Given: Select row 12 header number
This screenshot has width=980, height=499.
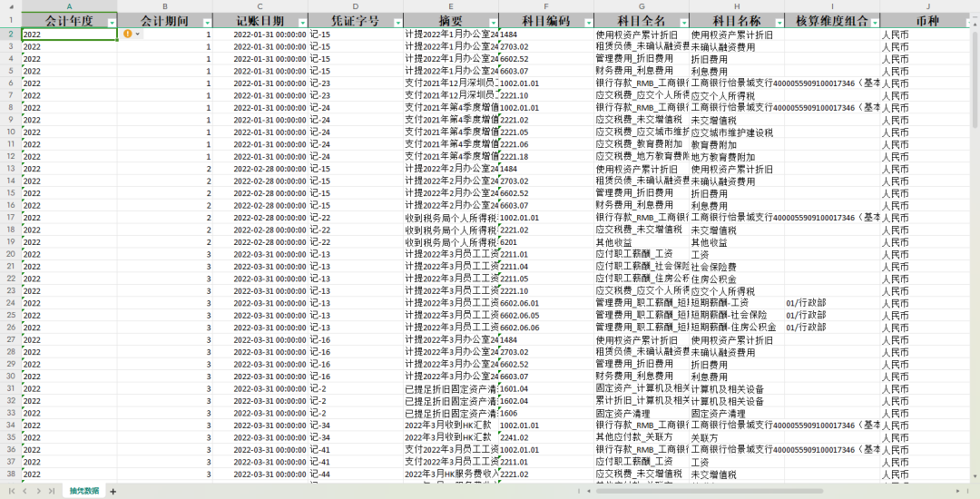Looking at the screenshot, I should click(x=11, y=156).
